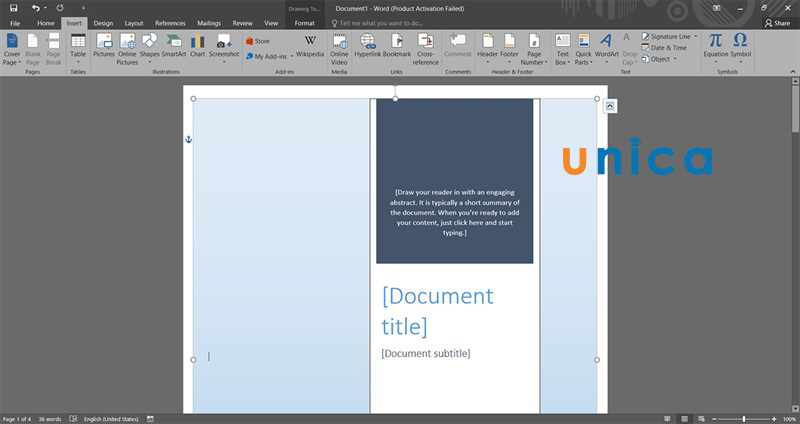Screen dimensions: 800x424
Task: Zoom in using the plus button
Action: coord(774,419)
